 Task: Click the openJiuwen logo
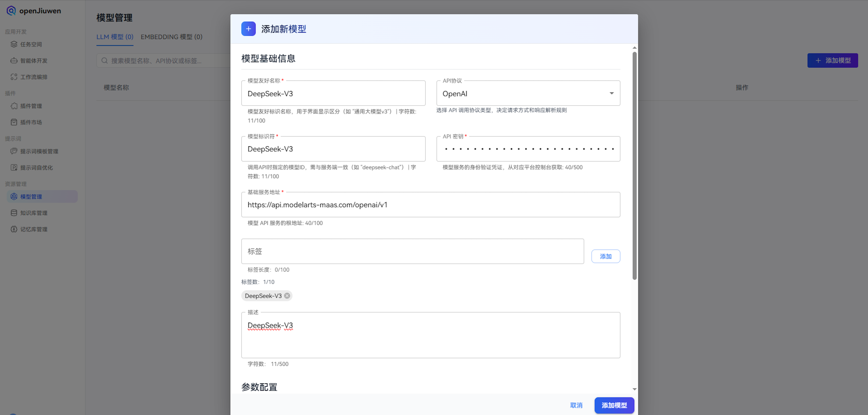click(x=33, y=10)
